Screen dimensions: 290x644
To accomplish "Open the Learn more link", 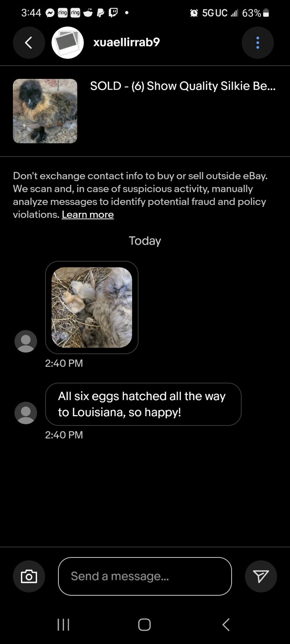I will click(88, 215).
